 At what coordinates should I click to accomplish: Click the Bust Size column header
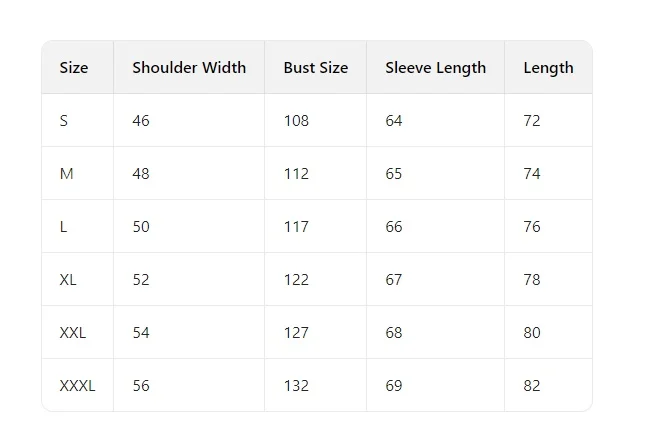pyautogui.click(x=316, y=68)
